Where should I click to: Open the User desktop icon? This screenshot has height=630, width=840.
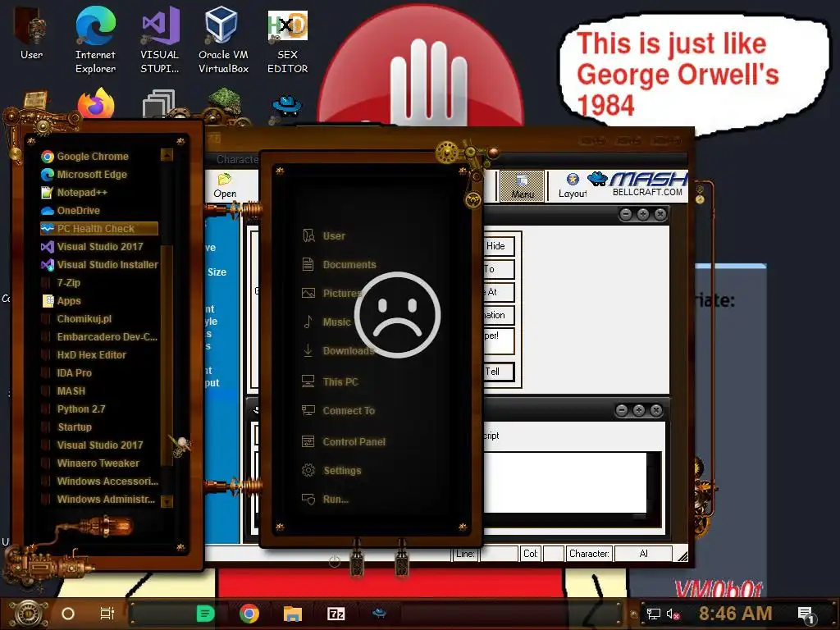[x=32, y=33]
